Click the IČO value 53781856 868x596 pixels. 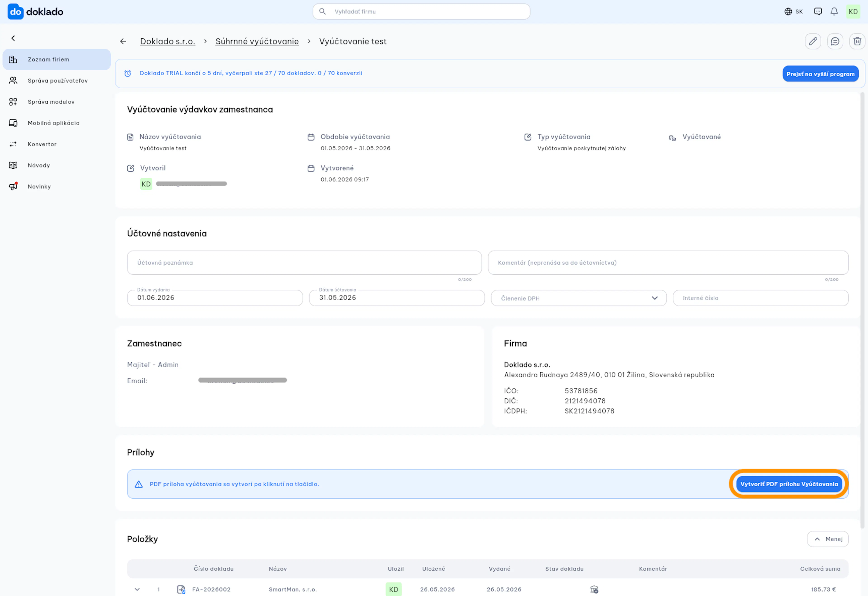click(x=581, y=391)
